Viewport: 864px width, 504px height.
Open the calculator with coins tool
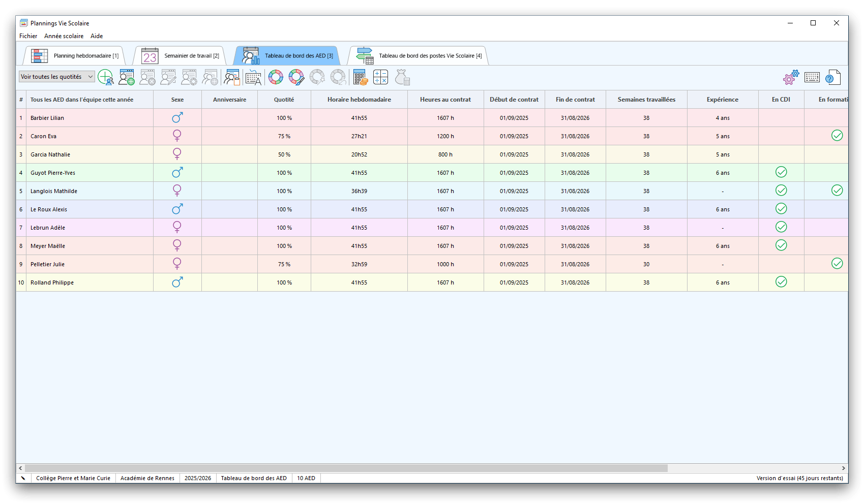pyautogui.click(x=360, y=77)
